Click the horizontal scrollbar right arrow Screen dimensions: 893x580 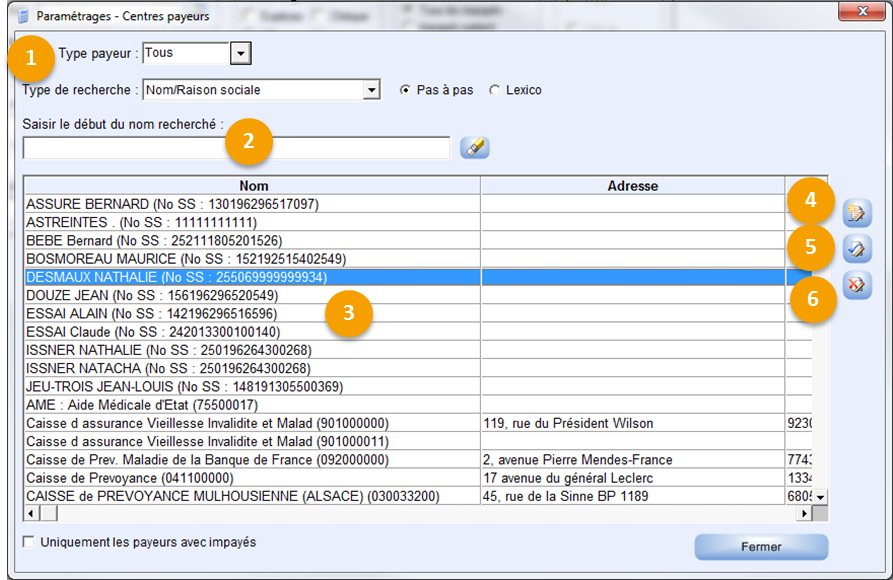coord(803,513)
